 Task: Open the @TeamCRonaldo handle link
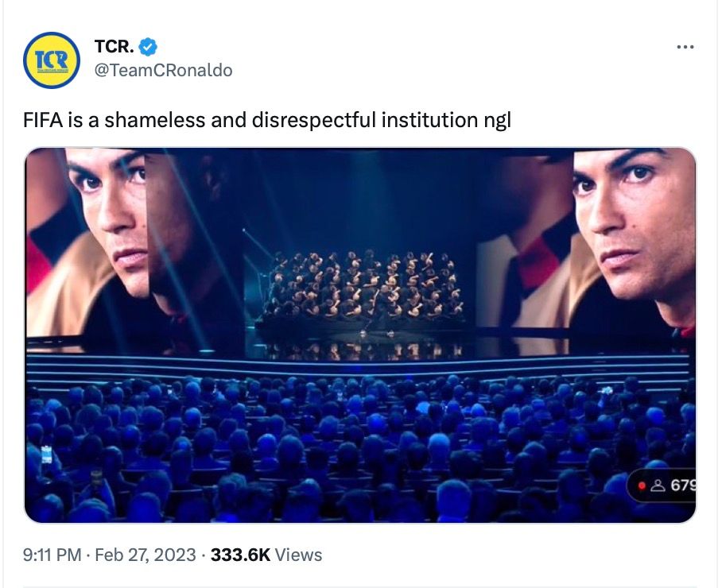[x=163, y=70]
